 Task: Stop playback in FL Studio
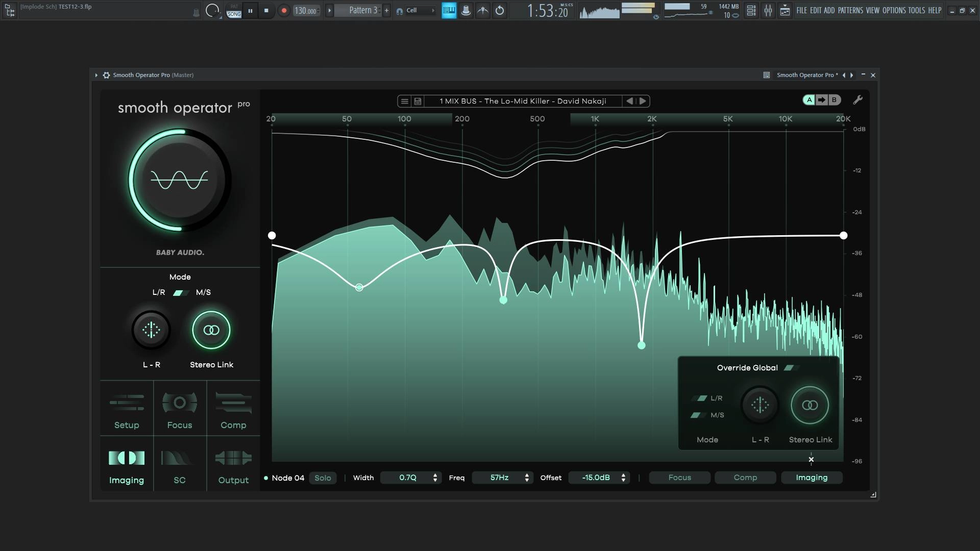(266, 10)
